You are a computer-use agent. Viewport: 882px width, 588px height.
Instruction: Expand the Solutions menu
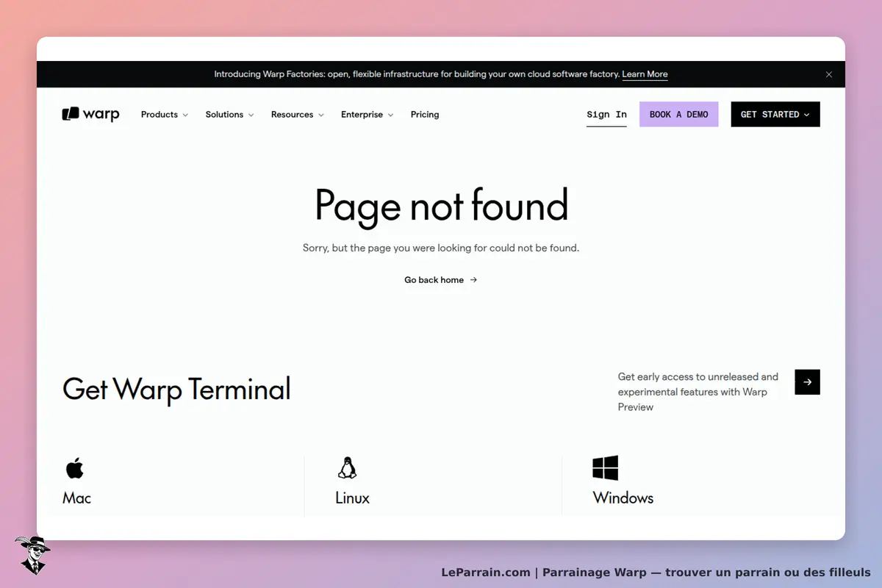229,115
